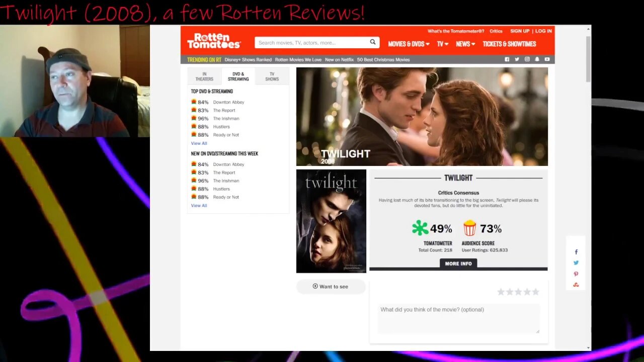Open Downton Abbey in New This Week list
The width and height of the screenshot is (644, 362).
(x=228, y=164)
